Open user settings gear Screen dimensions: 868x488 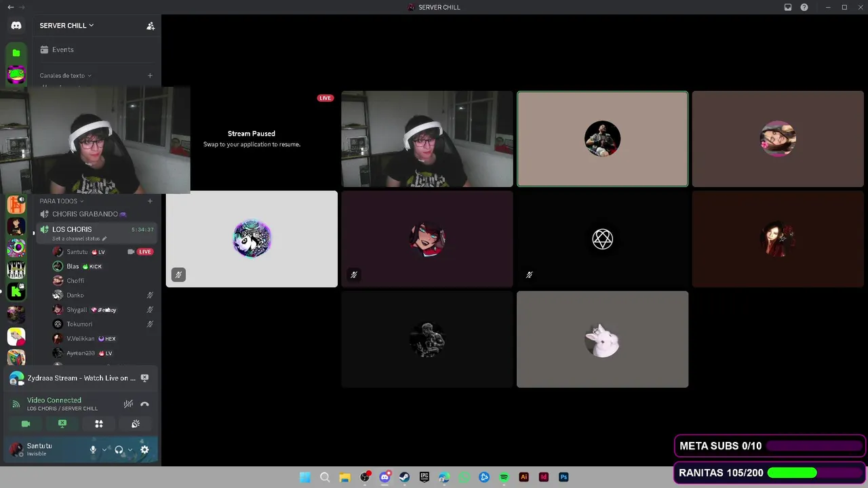coord(144,449)
